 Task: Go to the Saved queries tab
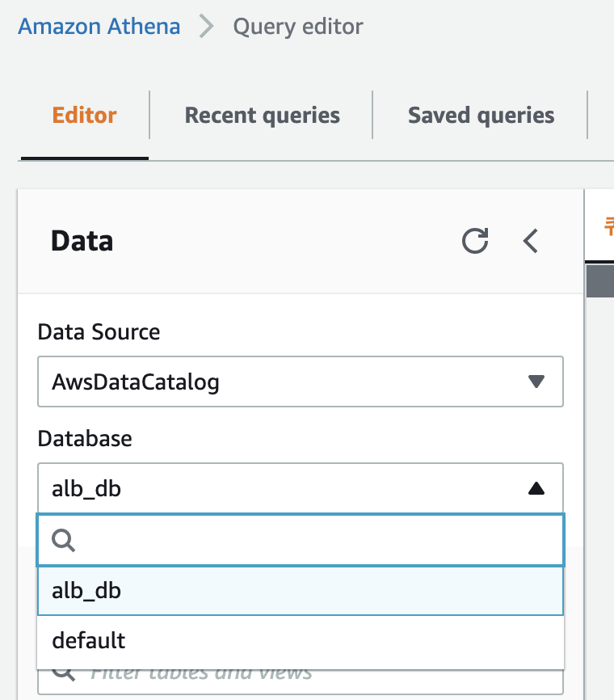click(x=481, y=115)
